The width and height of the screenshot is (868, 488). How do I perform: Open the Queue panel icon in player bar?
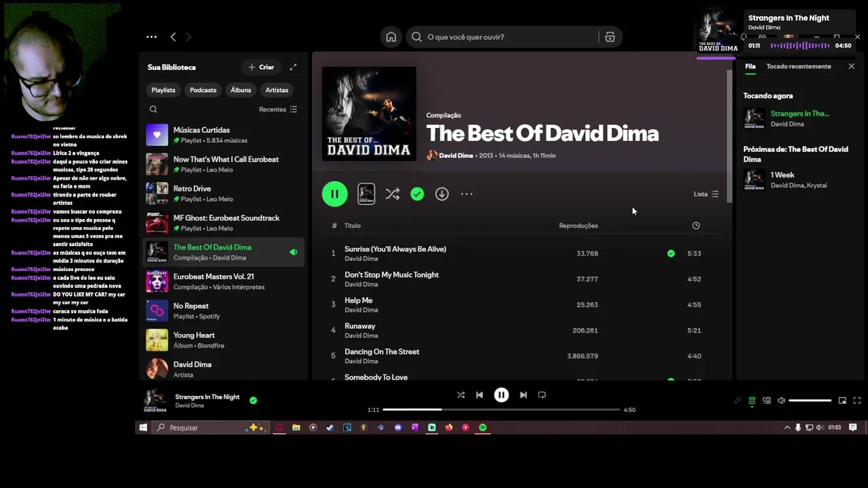[x=752, y=401]
